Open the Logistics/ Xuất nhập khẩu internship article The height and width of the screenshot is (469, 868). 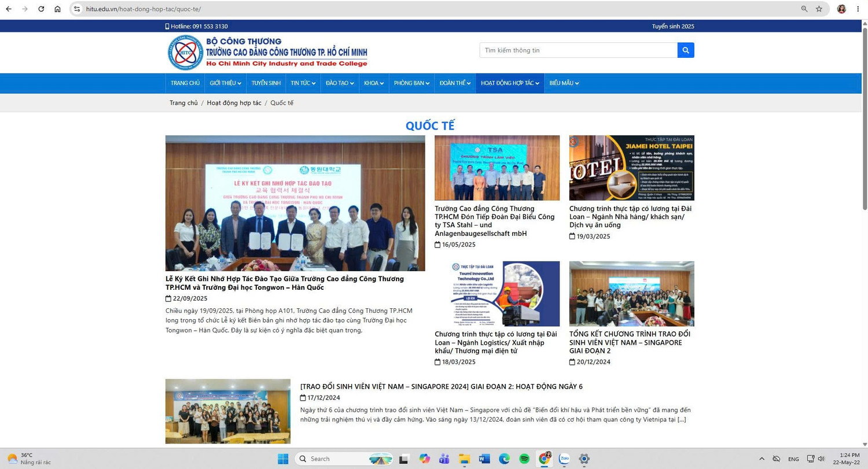tap(496, 342)
